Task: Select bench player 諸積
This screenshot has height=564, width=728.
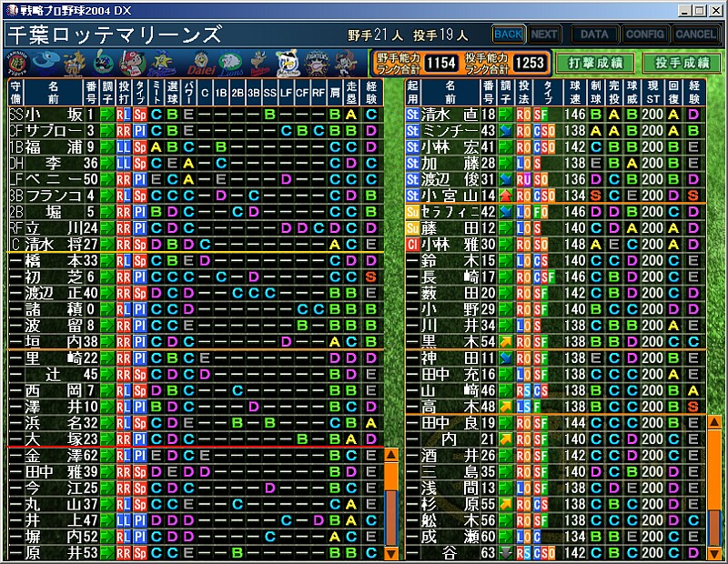Action: (196, 309)
